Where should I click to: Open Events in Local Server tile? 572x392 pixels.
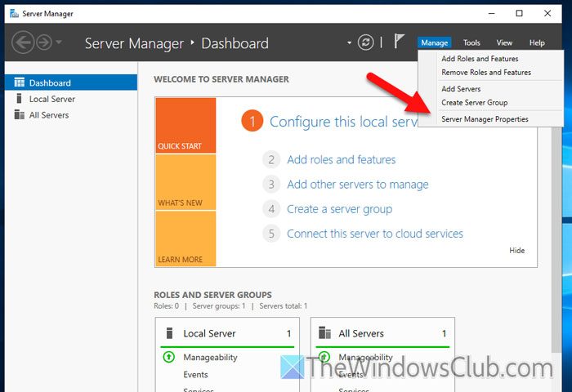point(195,375)
